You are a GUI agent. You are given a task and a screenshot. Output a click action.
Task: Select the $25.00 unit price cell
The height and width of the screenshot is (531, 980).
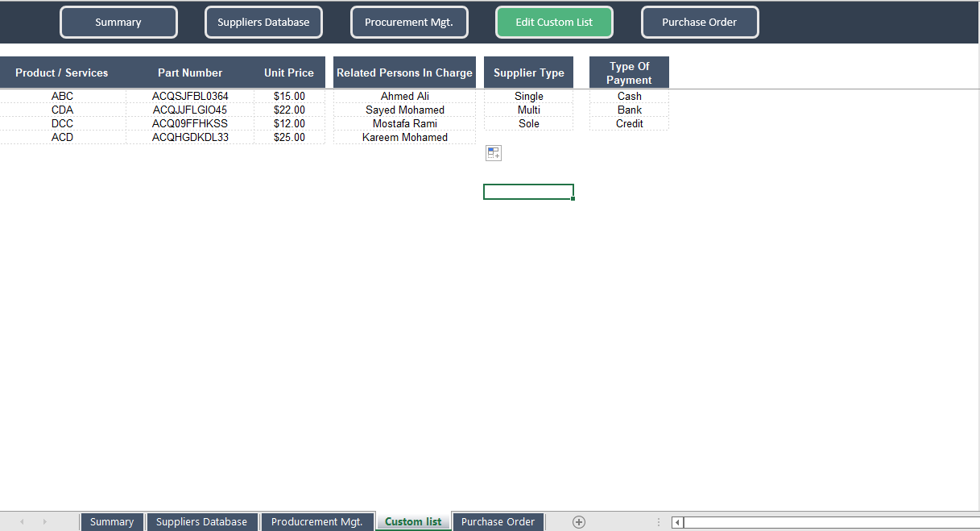(x=289, y=137)
